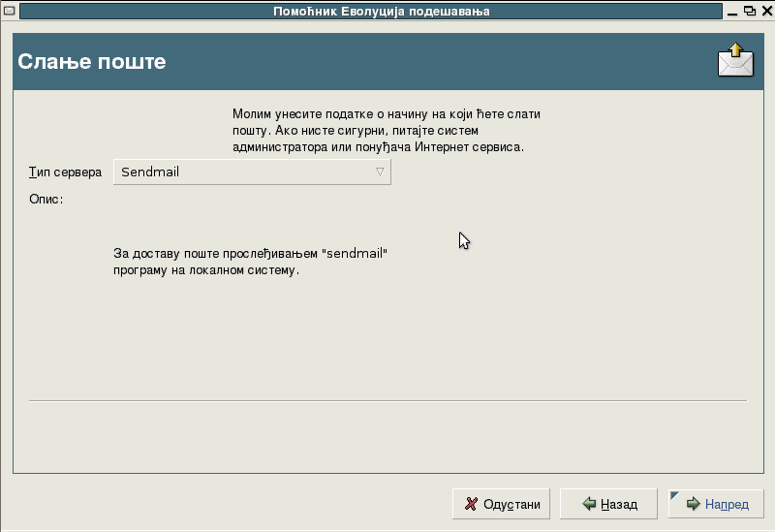This screenshot has width=775, height=532.
Task: Click the Опис: label
Action: tap(46, 200)
